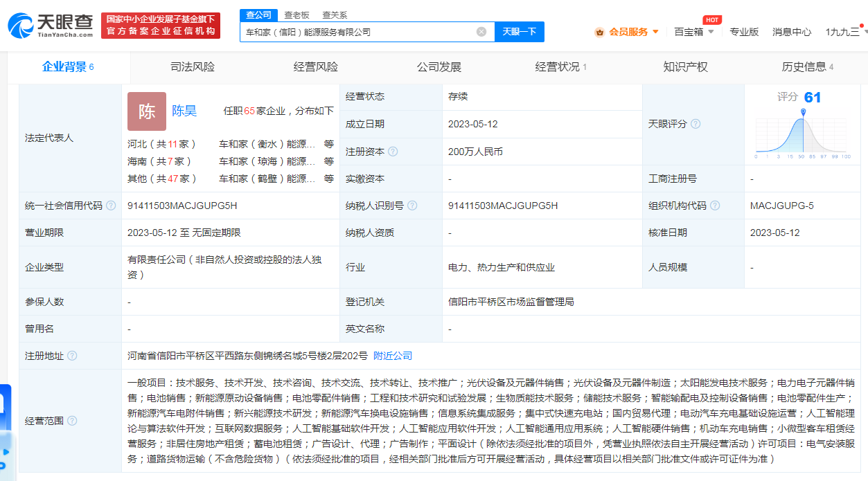The image size is (868, 481).
Task: Open the 知识产权 tab
Action: click(685, 67)
